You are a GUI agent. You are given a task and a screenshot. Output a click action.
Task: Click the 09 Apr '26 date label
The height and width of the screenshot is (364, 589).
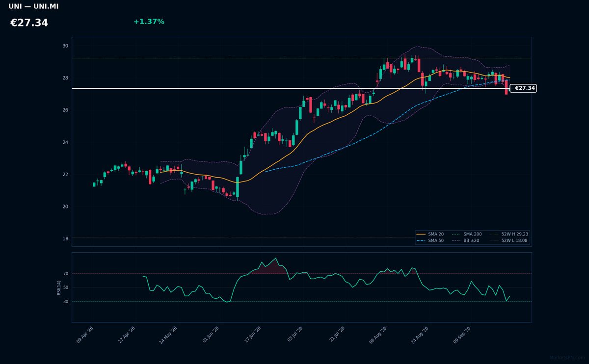coord(85,335)
